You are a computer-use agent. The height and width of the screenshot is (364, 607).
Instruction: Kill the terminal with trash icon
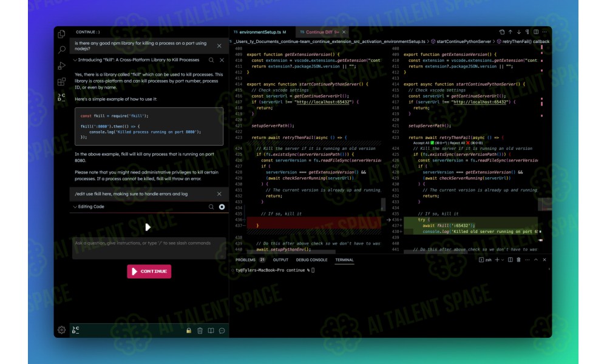tap(519, 260)
